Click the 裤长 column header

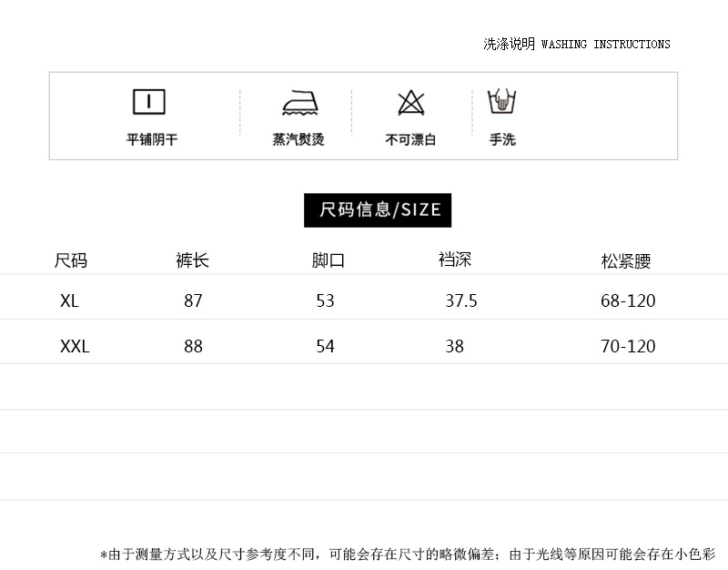tap(192, 260)
